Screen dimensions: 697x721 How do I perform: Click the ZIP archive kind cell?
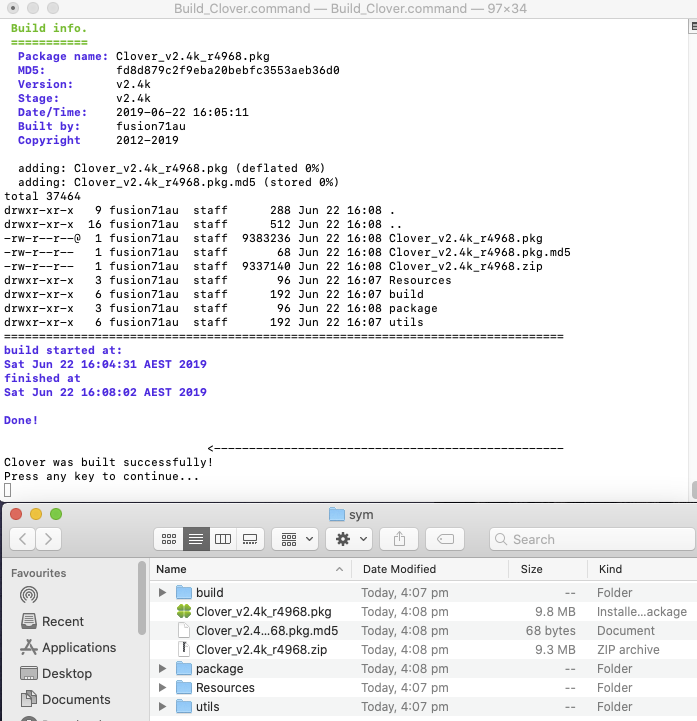pyautogui.click(x=628, y=650)
